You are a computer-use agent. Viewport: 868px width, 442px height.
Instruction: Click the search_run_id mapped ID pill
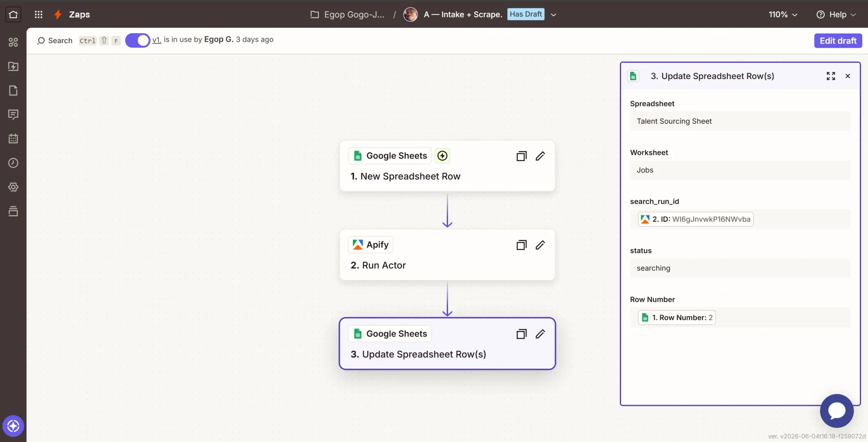point(696,219)
